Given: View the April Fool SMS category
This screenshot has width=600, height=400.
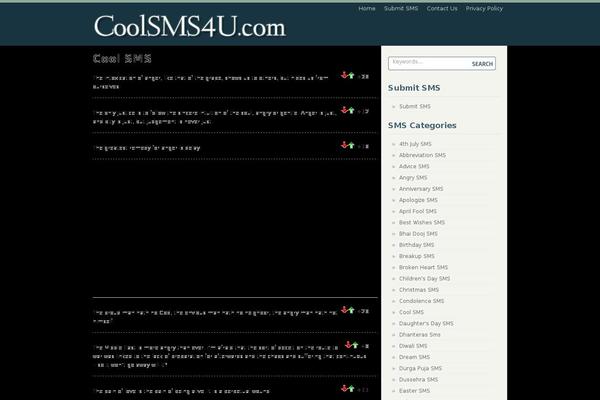Looking at the screenshot, I should pyautogui.click(x=418, y=211).
